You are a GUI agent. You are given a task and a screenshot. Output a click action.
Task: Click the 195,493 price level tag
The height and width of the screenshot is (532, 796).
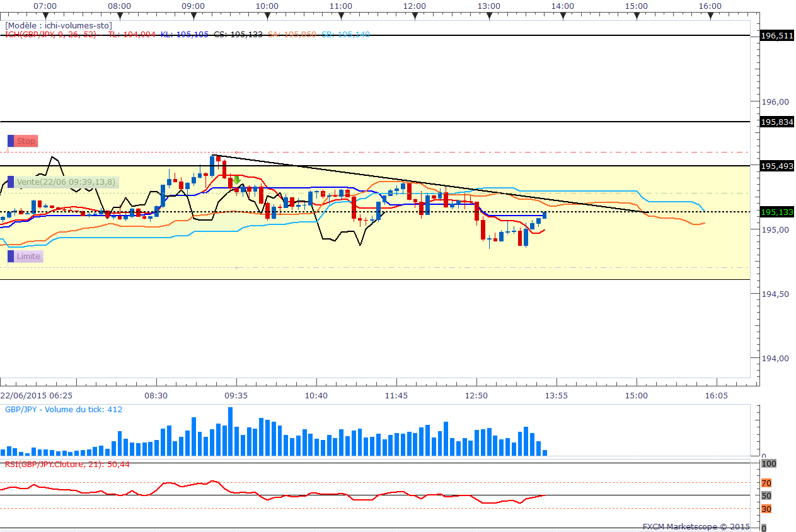click(777, 166)
